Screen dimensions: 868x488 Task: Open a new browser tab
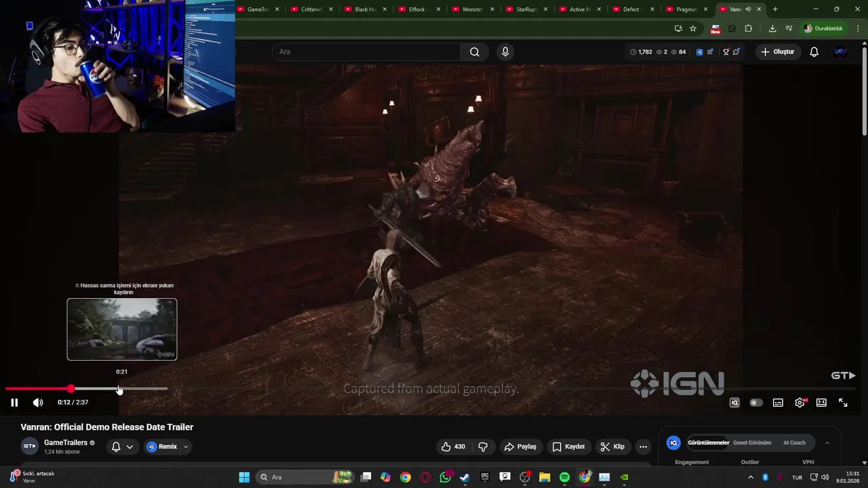point(775,9)
